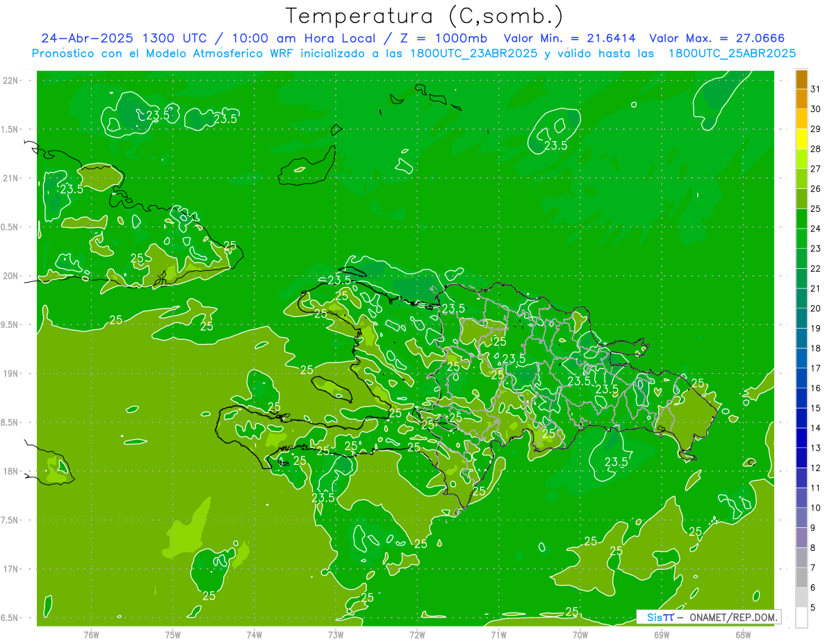Click the "10" value on the color scale
The width and height of the screenshot is (834, 644).
point(816,508)
